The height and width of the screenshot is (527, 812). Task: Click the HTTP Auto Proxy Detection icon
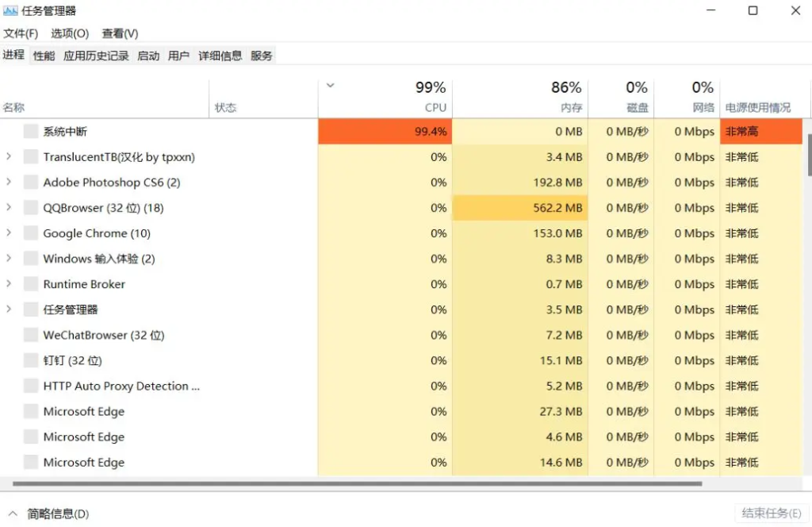point(31,386)
